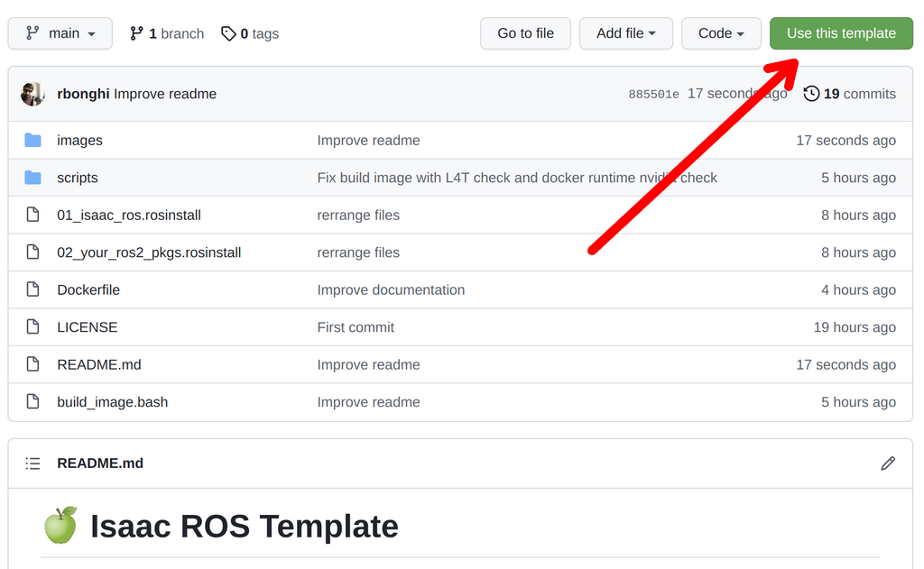Click the branch icon beside 1 branch
Screen dimensions: 924x569
(137, 33)
